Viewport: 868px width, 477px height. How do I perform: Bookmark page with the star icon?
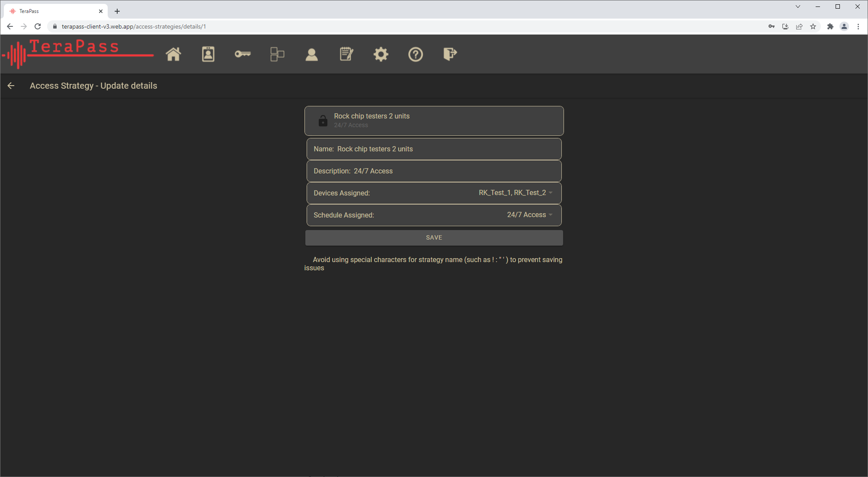(x=813, y=26)
